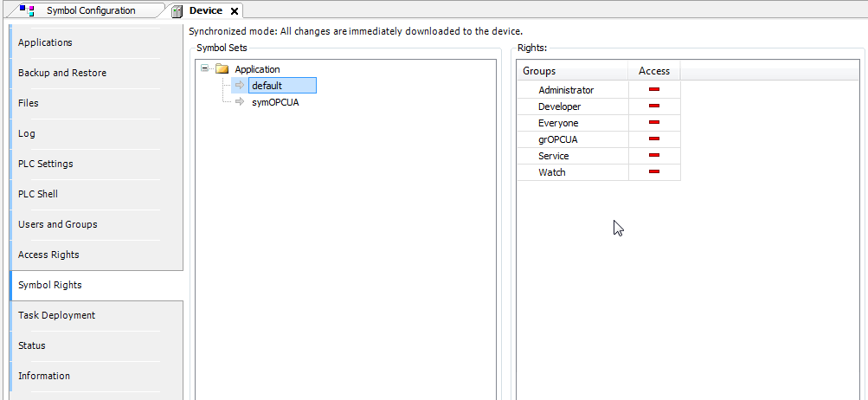
Task: Go to PLC Settings section
Action: 45,164
